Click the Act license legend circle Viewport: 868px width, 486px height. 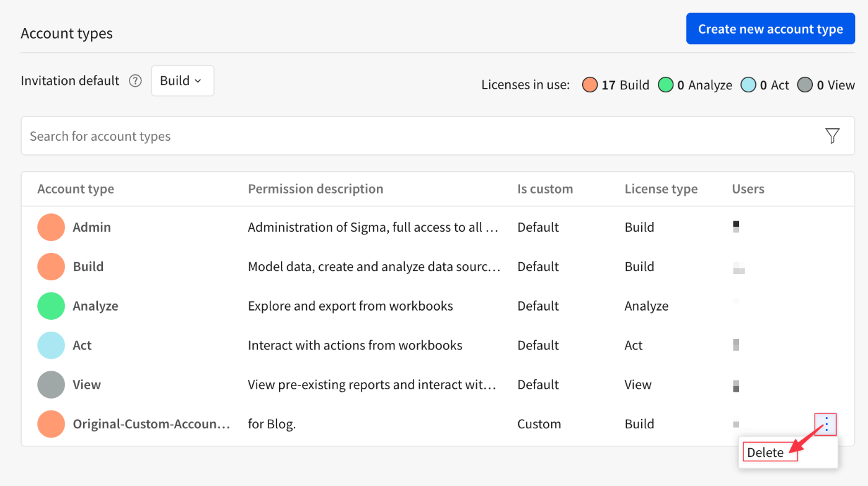(748, 85)
